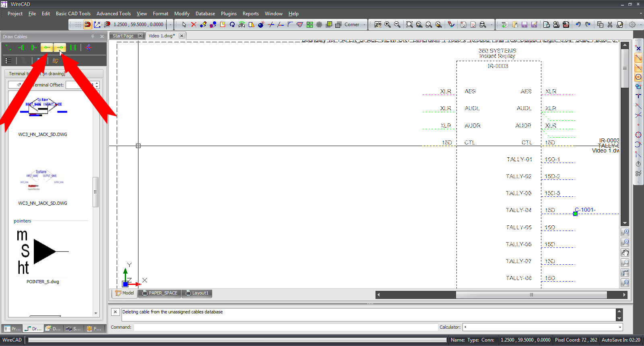This screenshot has height=346, width=644.
Task: Click the vertical scrollbar thumb of drawing
Action: [x=625, y=68]
